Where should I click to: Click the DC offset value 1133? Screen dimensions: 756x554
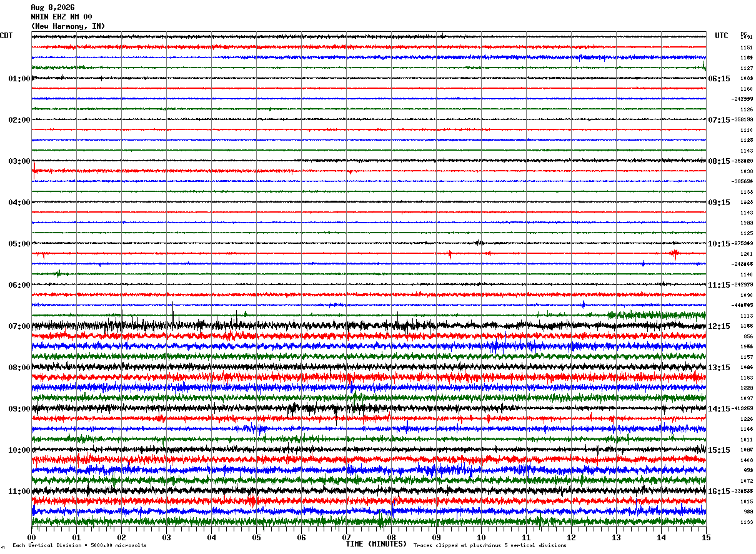[x=746, y=522]
